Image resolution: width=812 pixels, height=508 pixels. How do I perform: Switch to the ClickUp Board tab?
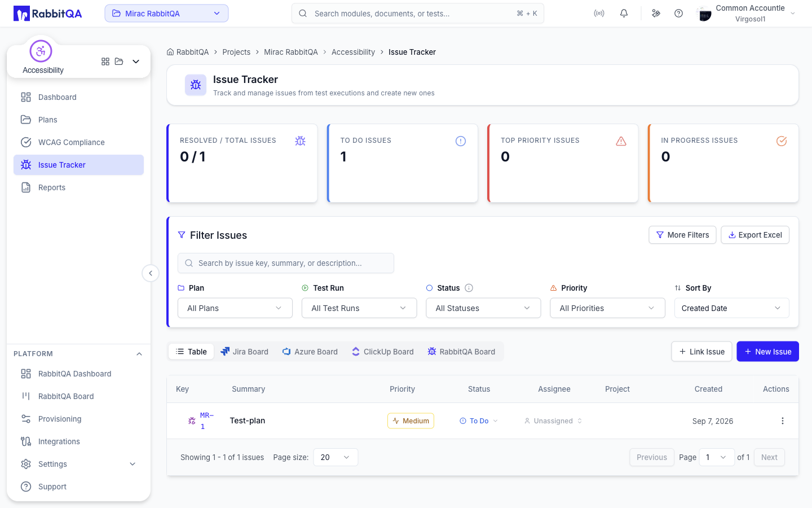[383, 352]
